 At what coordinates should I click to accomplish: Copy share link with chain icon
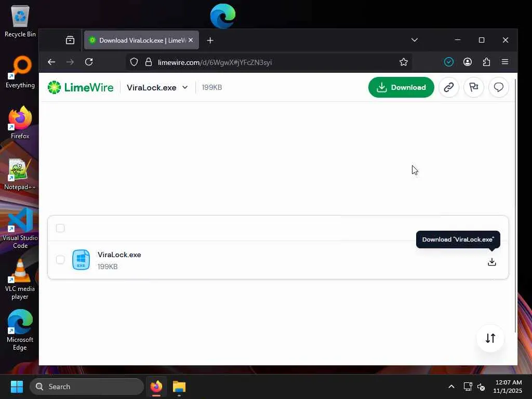point(448,87)
